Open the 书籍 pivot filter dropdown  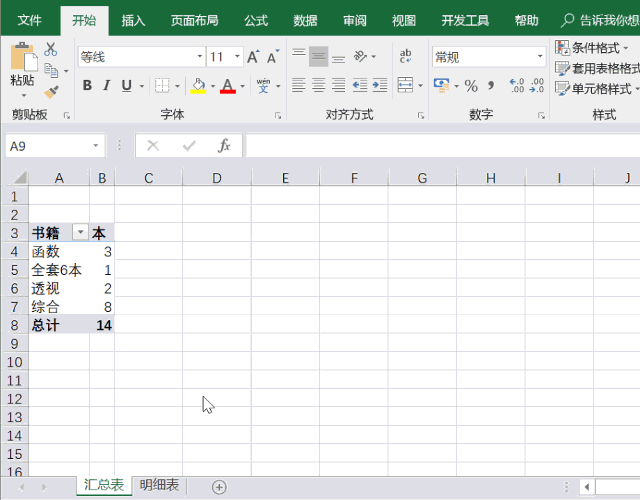(80, 232)
